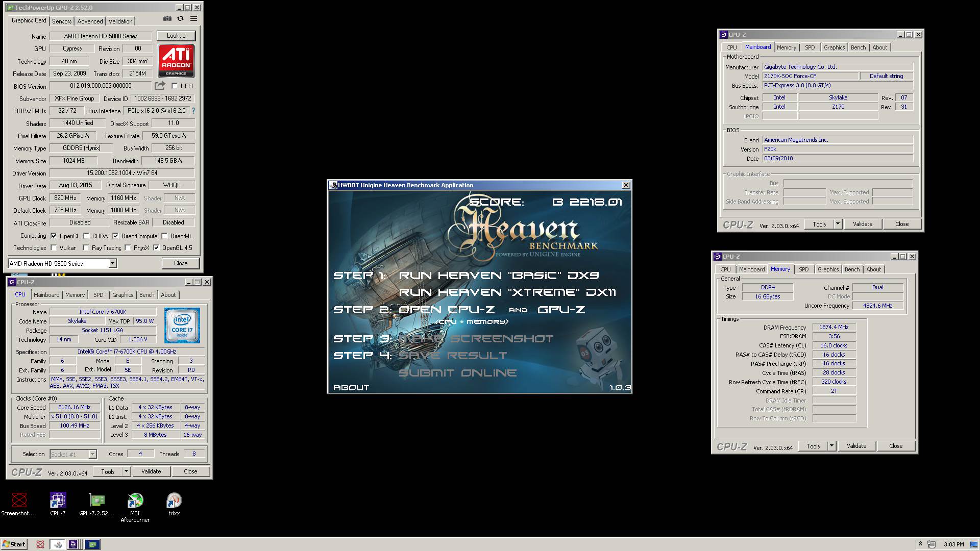Click the Intel Core i7 logo in CPU-Z

(182, 325)
